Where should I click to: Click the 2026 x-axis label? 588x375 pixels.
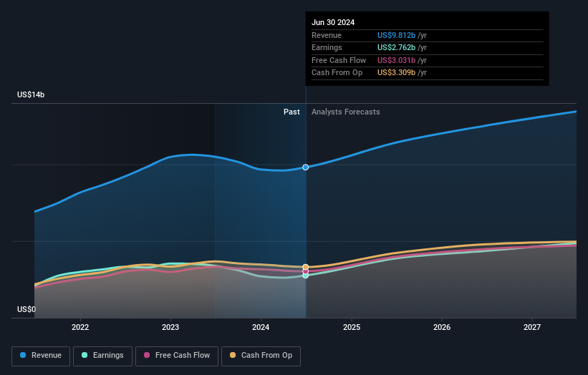click(442, 328)
